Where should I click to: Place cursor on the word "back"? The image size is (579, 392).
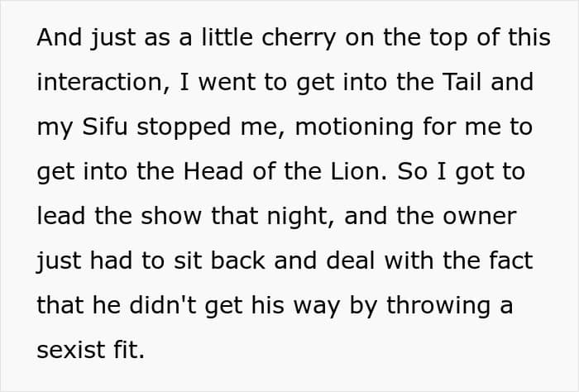point(238,261)
